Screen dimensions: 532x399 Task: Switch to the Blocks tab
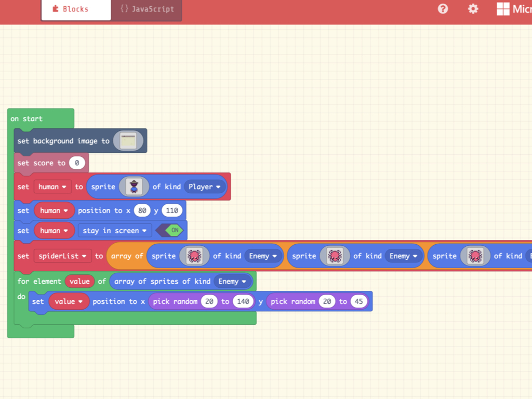coord(76,9)
